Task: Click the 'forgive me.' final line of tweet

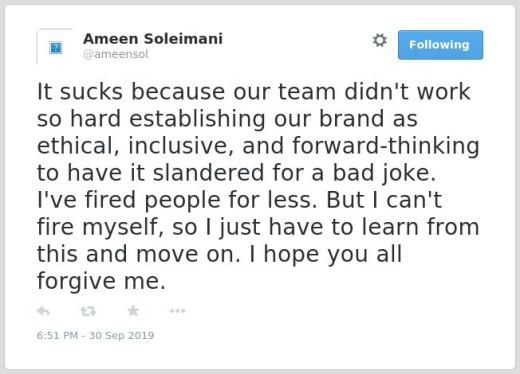Action: click(101, 281)
